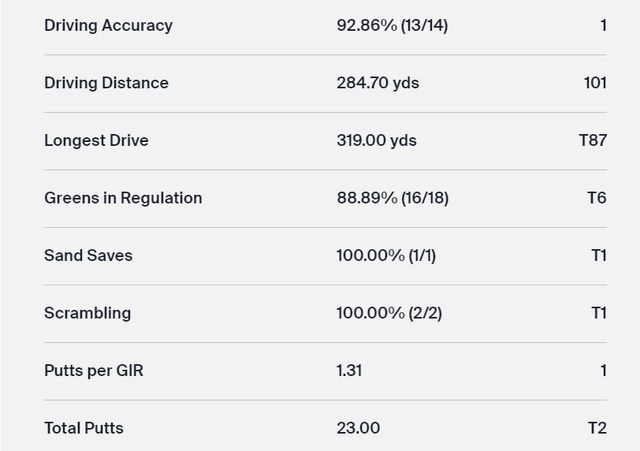Click the Greens in Regulation label
The image size is (640, 451).
[x=123, y=198]
